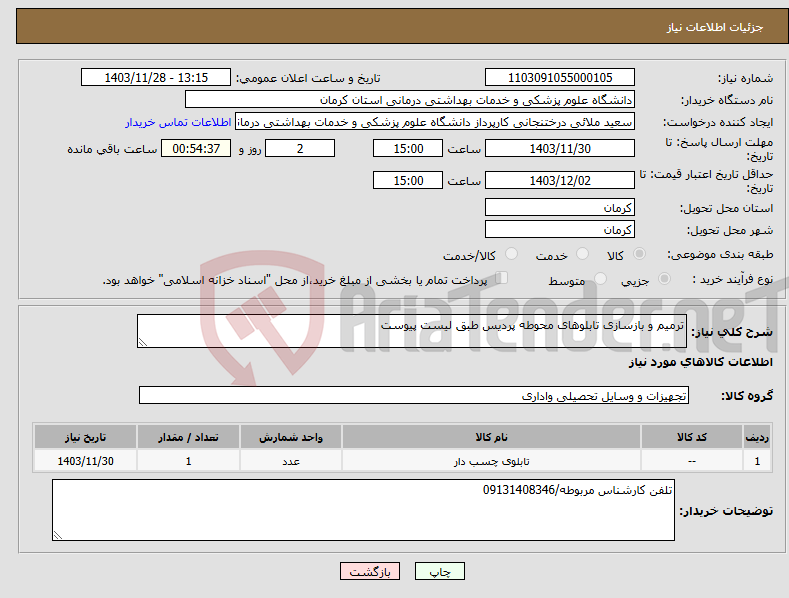Viewport: 789px width, 598px height.
Task: Click the need date cell 1403/11/30
Action: 86,461
